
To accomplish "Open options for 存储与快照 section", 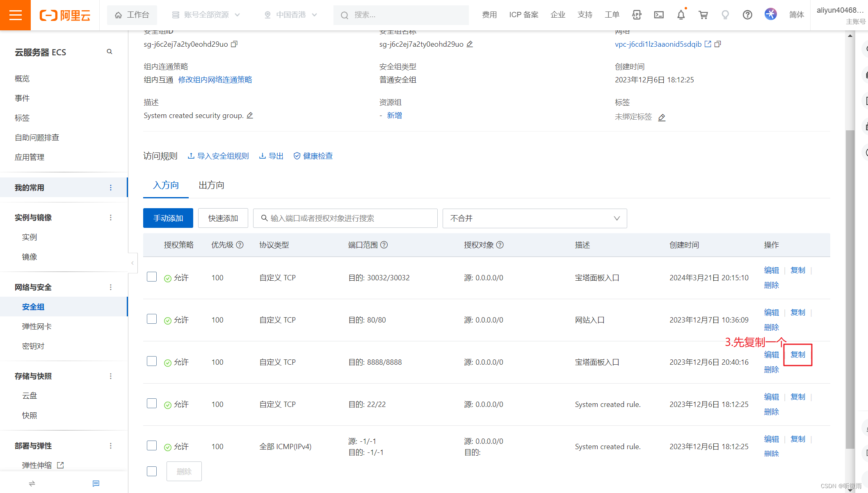I will click(x=111, y=376).
